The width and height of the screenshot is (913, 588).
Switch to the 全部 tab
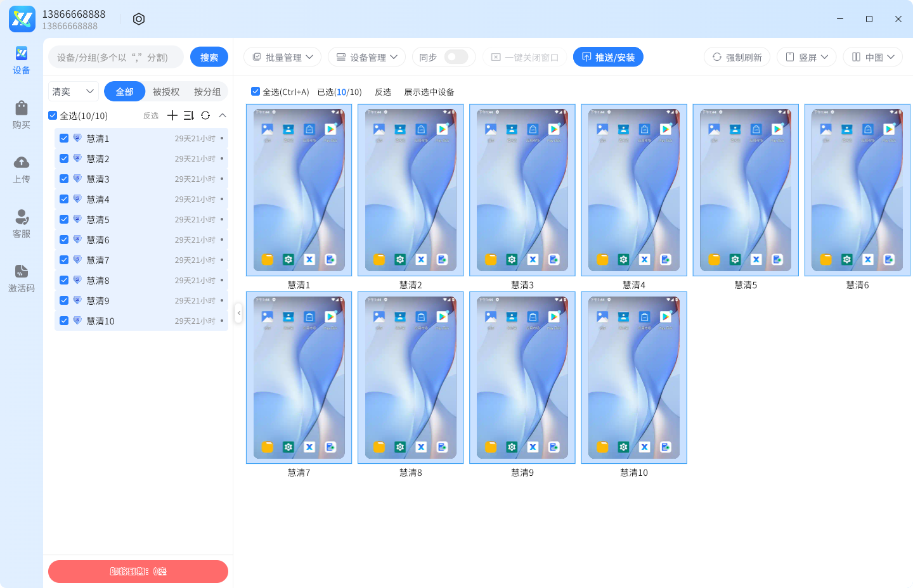pos(125,91)
